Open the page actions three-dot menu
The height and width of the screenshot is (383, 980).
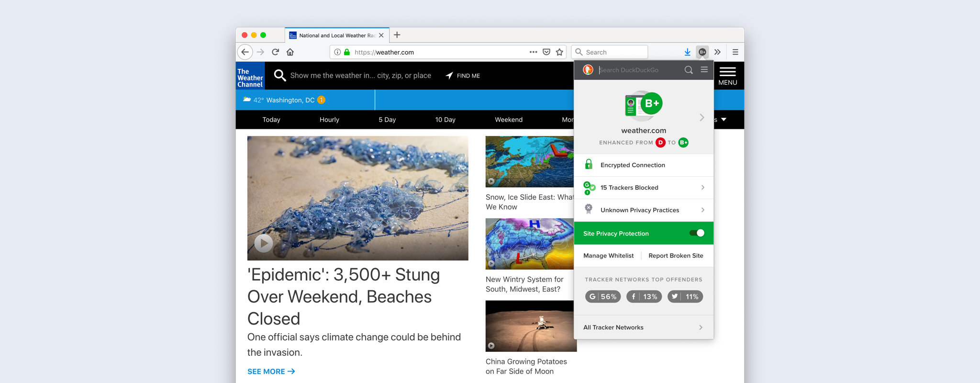pyautogui.click(x=533, y=52)
